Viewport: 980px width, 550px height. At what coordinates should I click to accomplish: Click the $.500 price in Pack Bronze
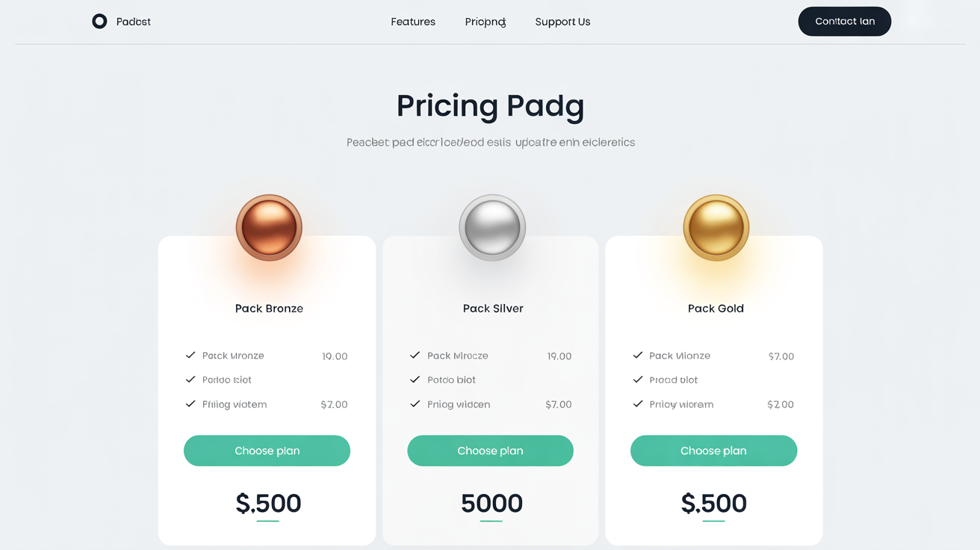pyautogui.click(x=268, y=503)
